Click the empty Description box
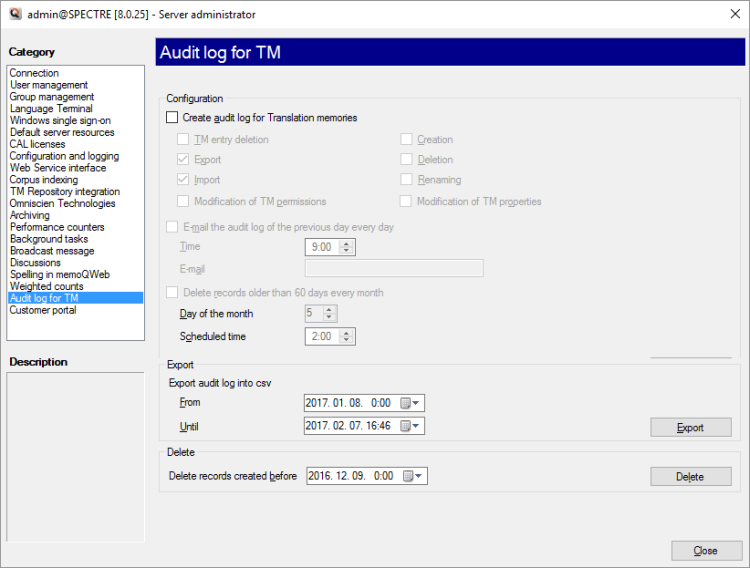Image resolution: width=750 pixels, height=568 pixels. point(76,457)
